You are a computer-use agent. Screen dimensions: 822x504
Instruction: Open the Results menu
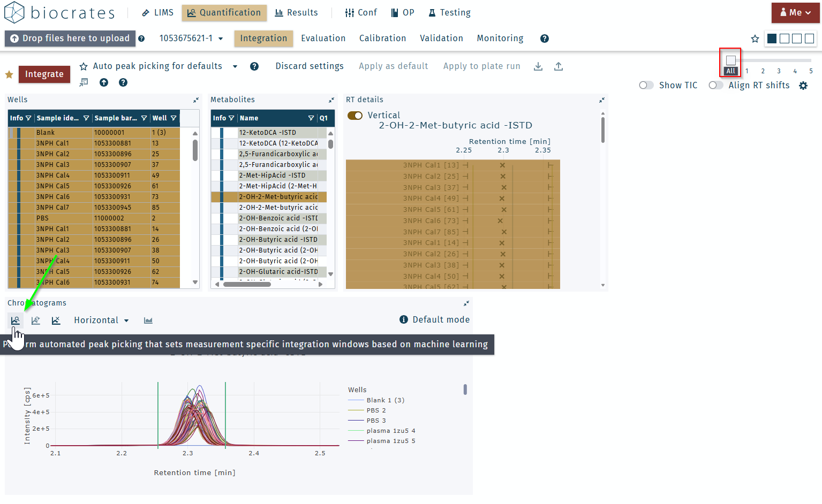coord(297,13)
